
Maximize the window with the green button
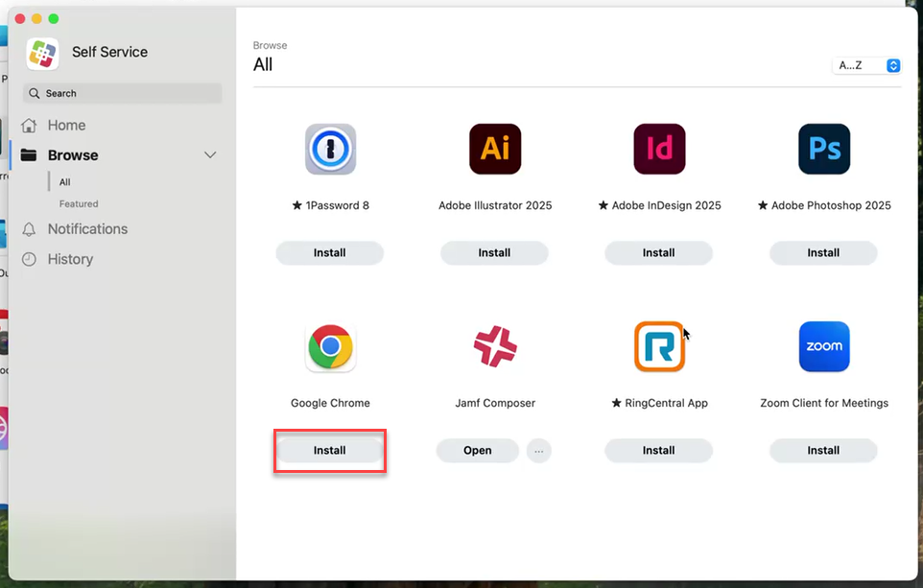pyautogui.click(x=54, y=19)
